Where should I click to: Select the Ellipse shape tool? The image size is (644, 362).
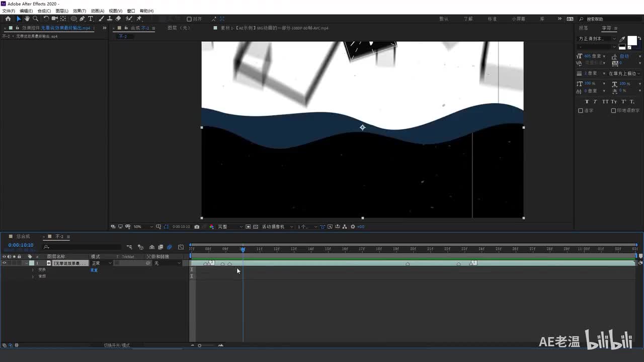(73, 19)
